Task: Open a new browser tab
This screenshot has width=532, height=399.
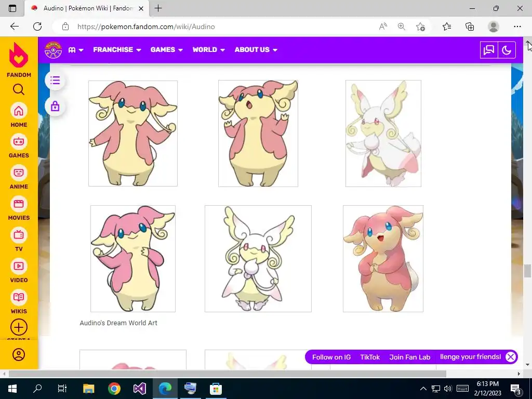Action: pyautogui.click(x=158, y=8)
